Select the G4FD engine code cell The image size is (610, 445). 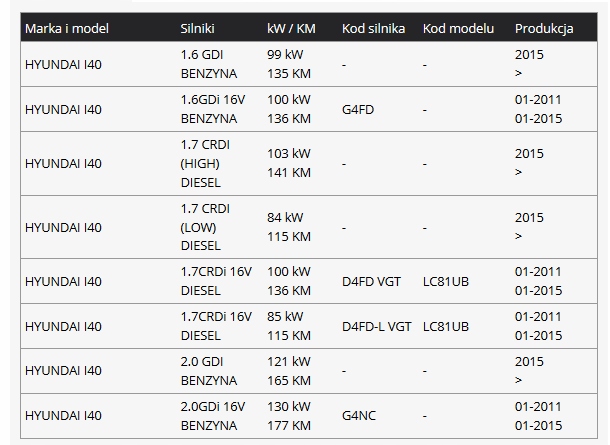click(x=358, y=109)
